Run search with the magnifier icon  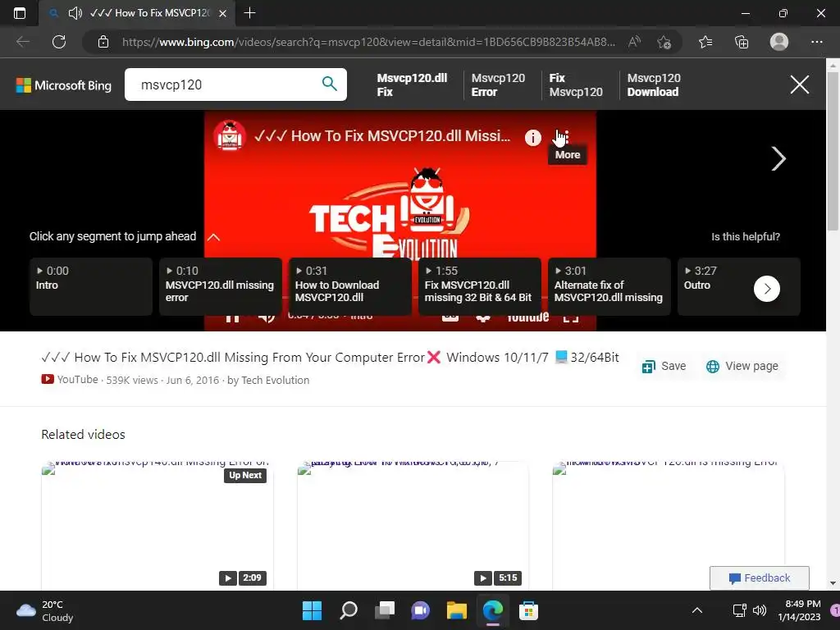pyautogui.click(x=330, y=84)
